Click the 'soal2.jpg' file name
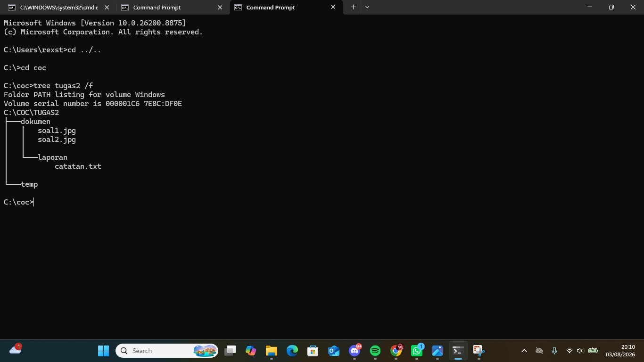This screenshot has height=362, width=644. coord(57,140)
